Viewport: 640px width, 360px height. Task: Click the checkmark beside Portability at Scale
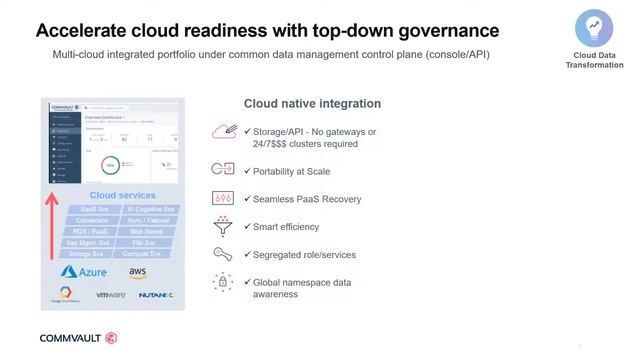click(247, 171)
